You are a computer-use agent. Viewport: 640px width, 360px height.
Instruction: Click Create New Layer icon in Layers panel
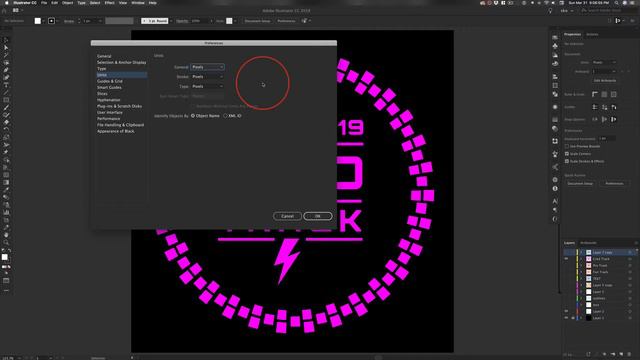pos(621,354)
